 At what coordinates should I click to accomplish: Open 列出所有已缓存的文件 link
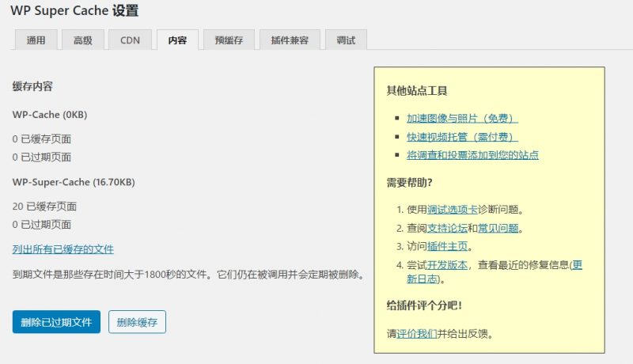pyautogui.click(x=63, y=249)
